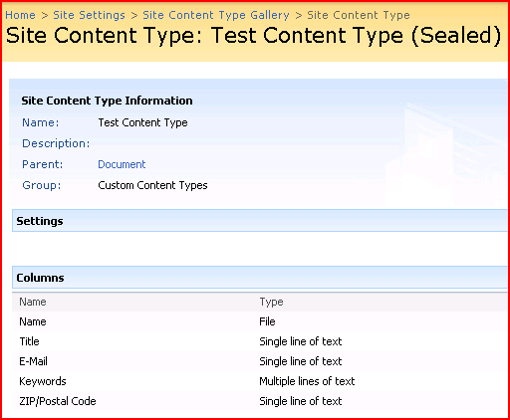Click the Name label in information section
The image size is (510, 420).
[41, 122]
